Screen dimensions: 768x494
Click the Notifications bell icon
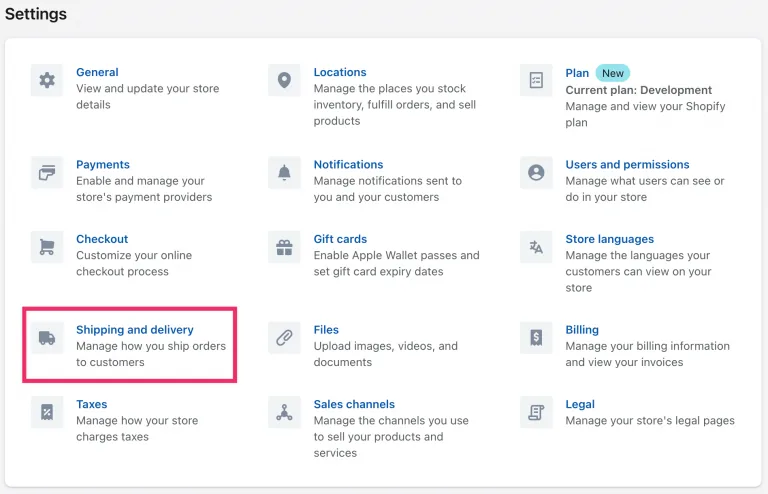pos(284,172)
